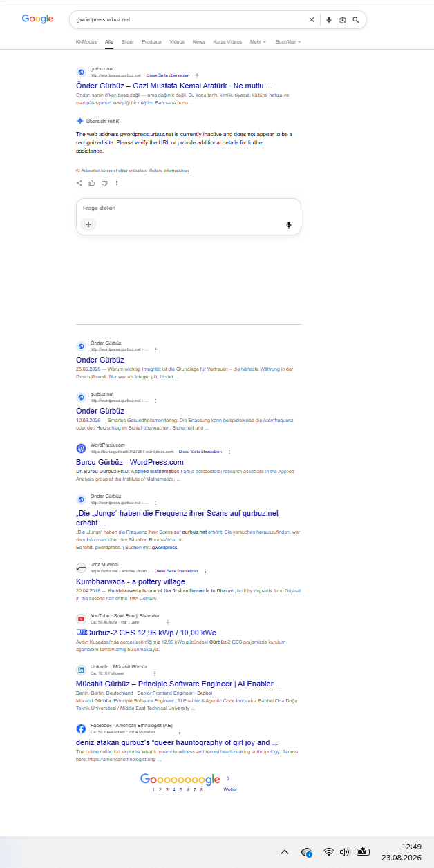The height and width of the screenshot is (868, 434).
Task: Click the 'Frage stellen' input field
Action: click(x=189, y=208)
